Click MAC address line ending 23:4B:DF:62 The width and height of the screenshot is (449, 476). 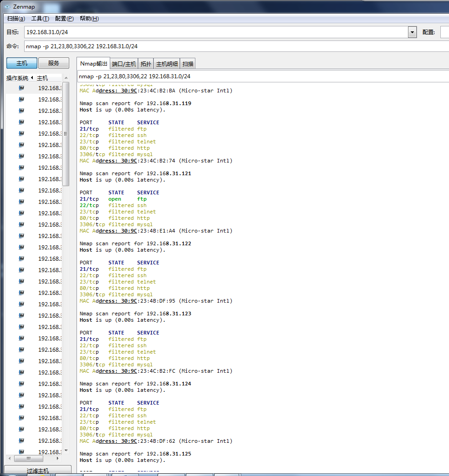[x=156, y=441]
